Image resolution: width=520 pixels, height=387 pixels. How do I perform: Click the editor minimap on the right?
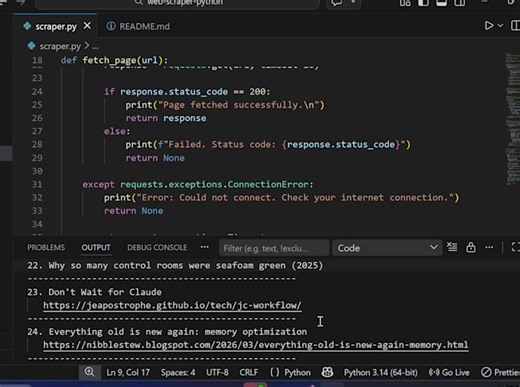click(x=513, y=119)
